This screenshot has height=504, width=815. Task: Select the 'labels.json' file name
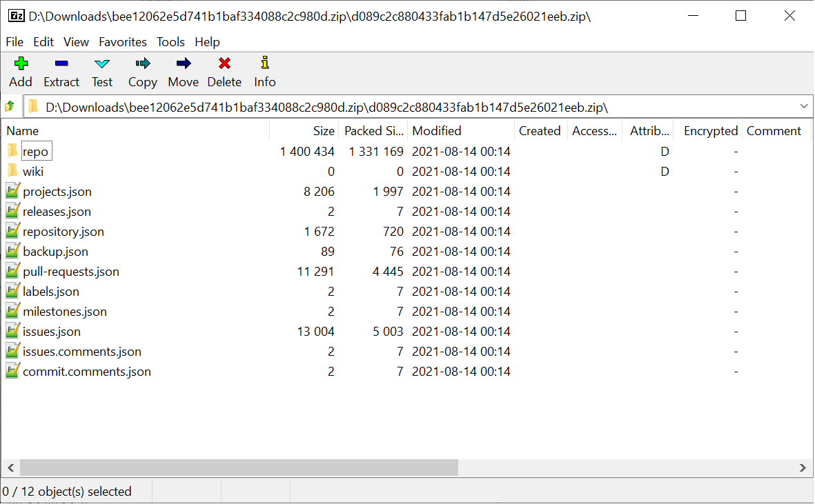click(x=51, y=291)
